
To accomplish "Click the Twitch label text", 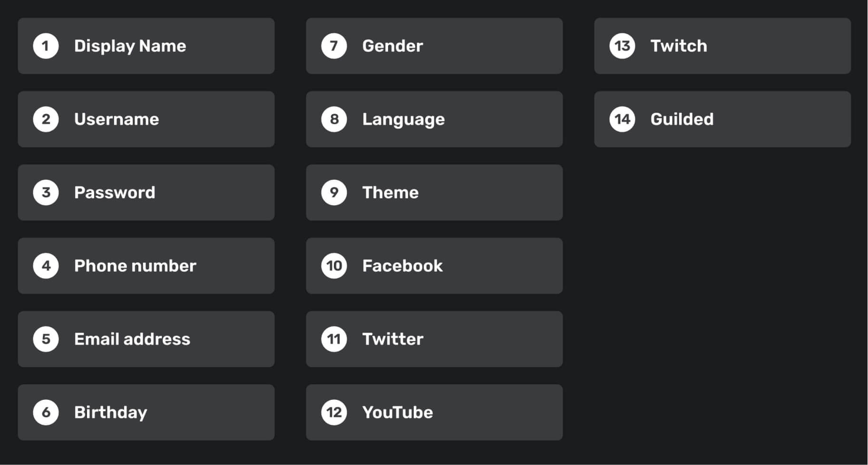I will point(679,46).
